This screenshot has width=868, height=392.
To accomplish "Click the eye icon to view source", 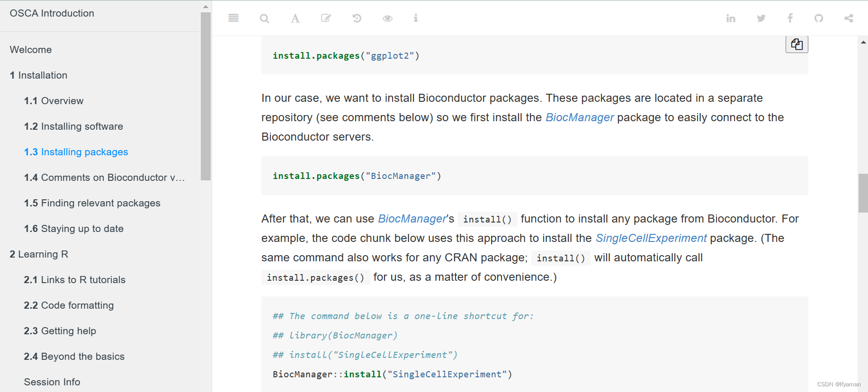I will pos(387,18).
